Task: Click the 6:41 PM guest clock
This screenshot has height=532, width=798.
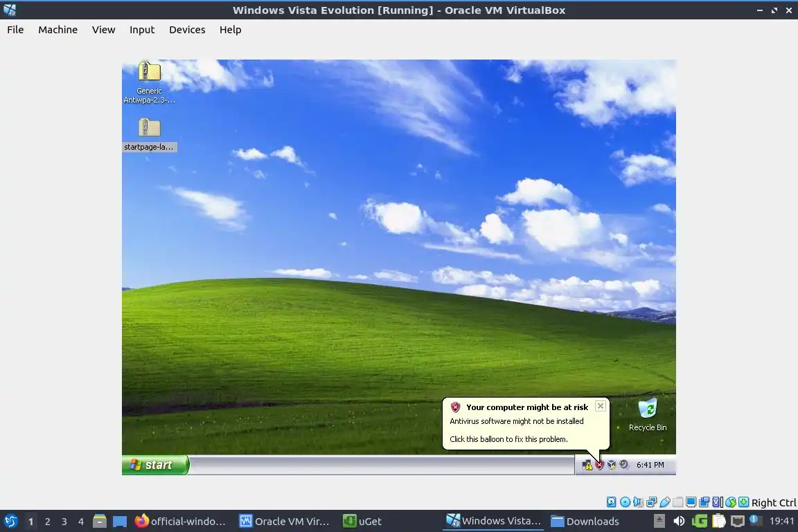Action: click(x=650, y=465)
